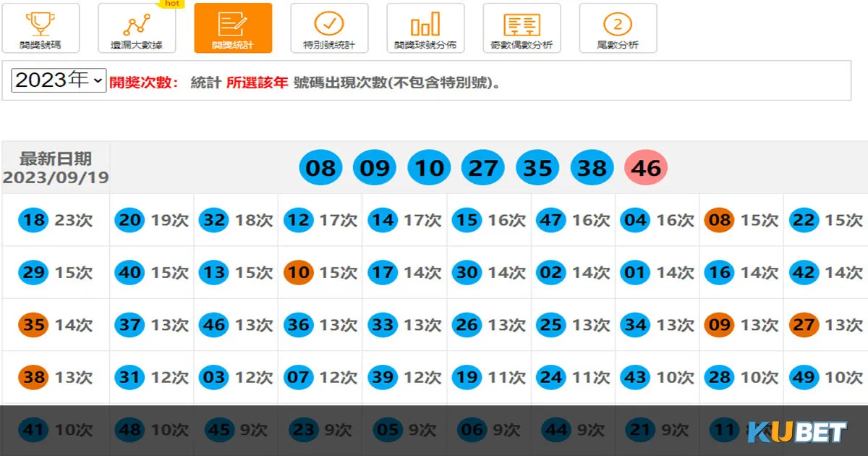Select ball 20 with 19次 count

point(130,220)
